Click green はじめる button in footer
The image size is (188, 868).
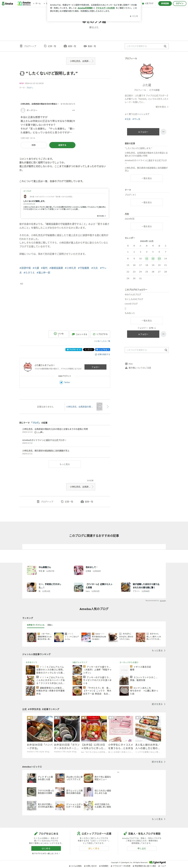tap(46, 848)
